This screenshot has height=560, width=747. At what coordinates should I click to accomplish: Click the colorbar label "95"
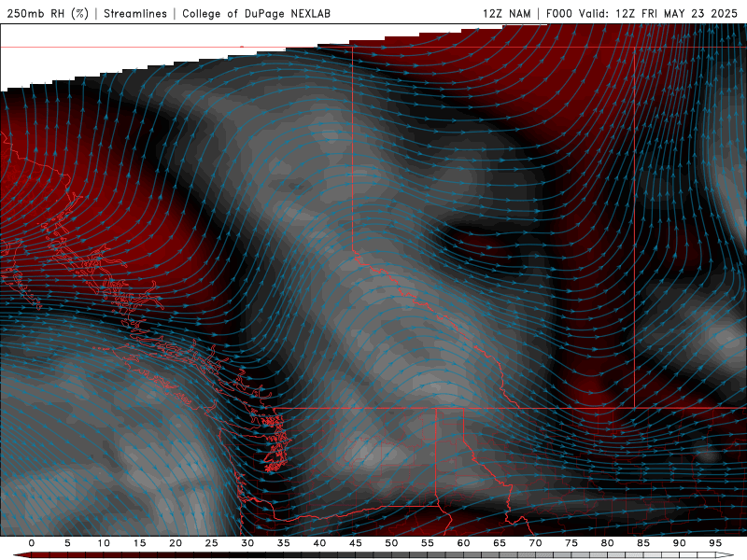(x=714, y=543)
